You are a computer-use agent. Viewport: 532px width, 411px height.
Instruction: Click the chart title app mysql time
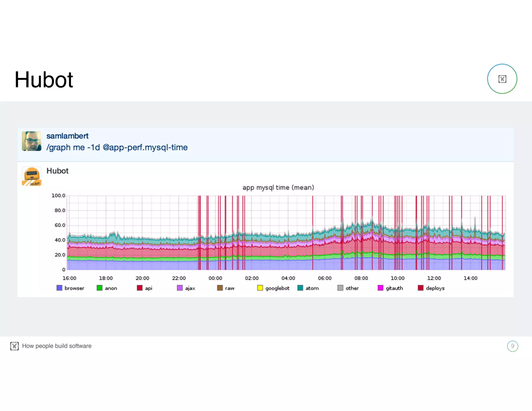[x=278, y=188]
